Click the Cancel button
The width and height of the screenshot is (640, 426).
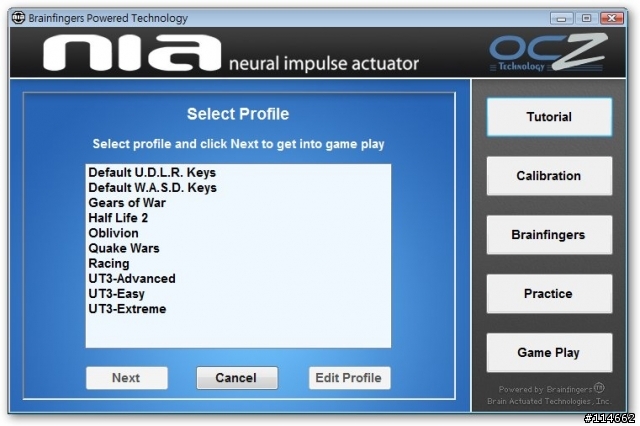[x=237, y=378]
